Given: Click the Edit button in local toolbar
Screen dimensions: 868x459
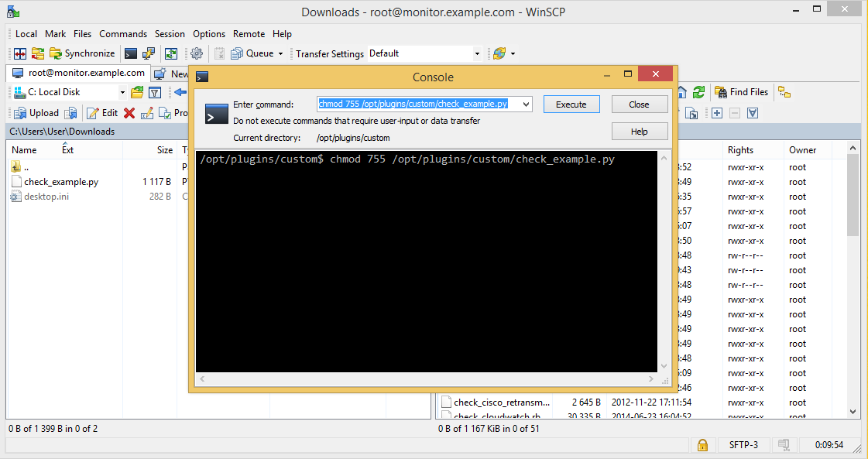Looking at the screenshot, I should click(103, 113).
